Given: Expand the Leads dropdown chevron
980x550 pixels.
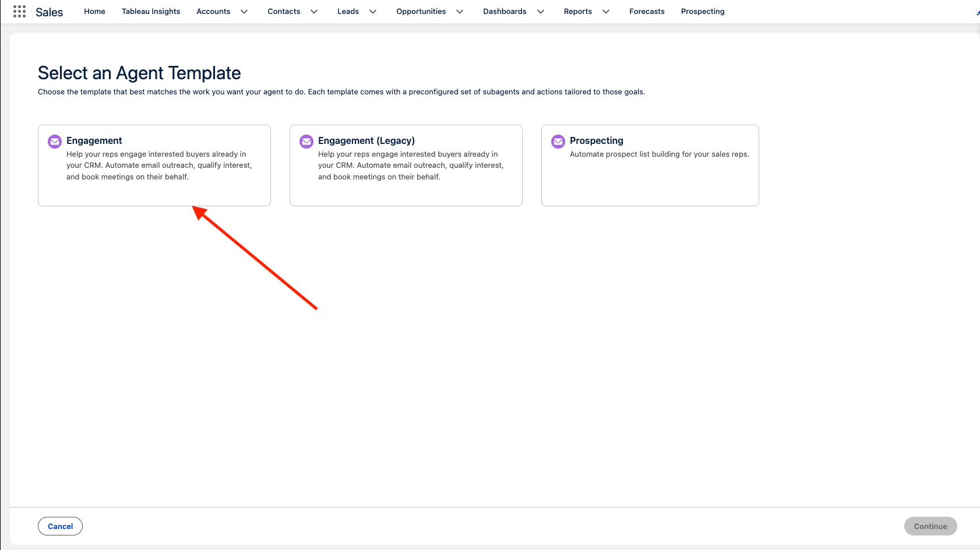Looking at the screenshot, I should [373, 12].
